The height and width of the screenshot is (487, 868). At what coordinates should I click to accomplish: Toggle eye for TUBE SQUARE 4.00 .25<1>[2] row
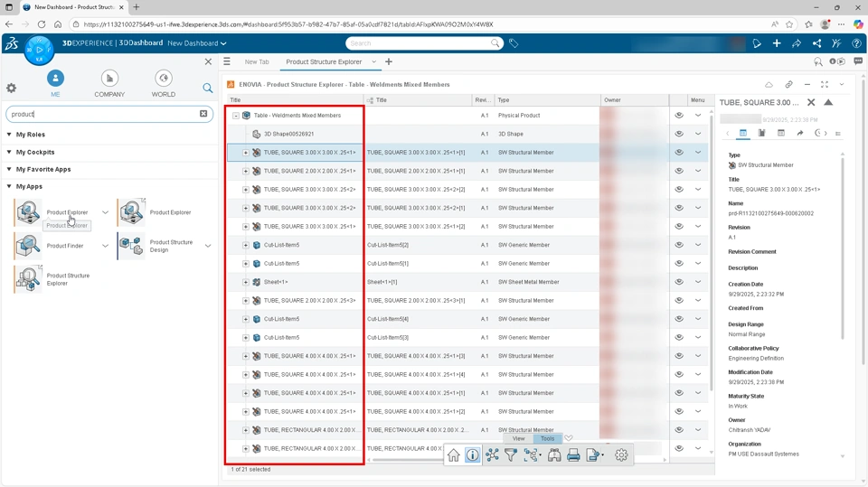click(679, 411)
